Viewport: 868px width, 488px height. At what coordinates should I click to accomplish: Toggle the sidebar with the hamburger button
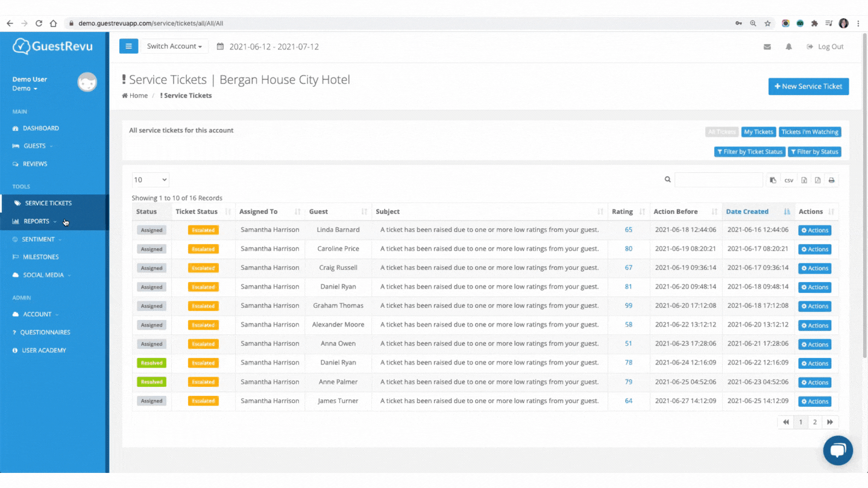pos(128,46)
